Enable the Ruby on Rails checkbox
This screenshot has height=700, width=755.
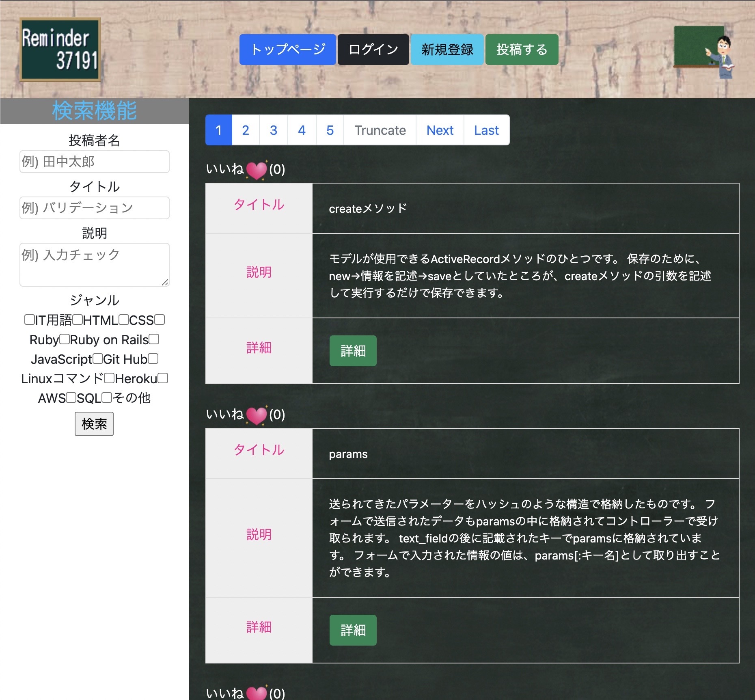tap(65, 339)
